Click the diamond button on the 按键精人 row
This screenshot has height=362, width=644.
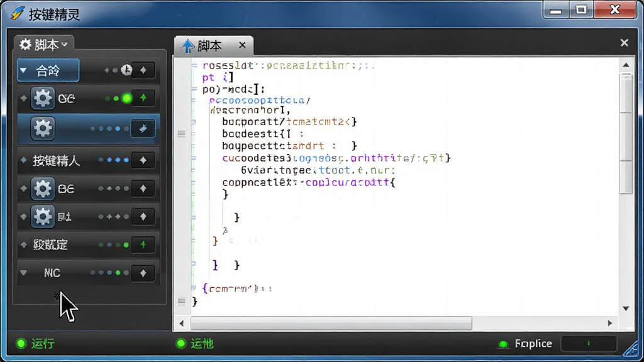pyautogui.click(x=143, y=160)
